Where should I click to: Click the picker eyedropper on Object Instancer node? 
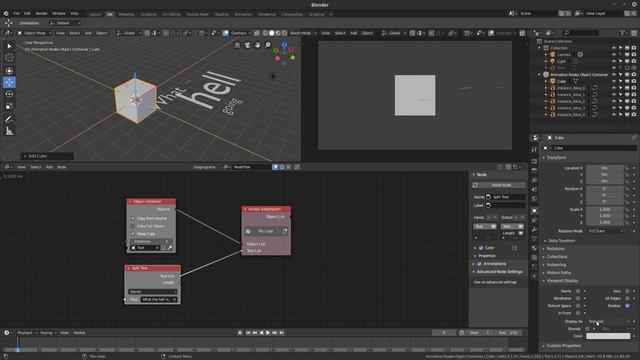pos(170,248)
